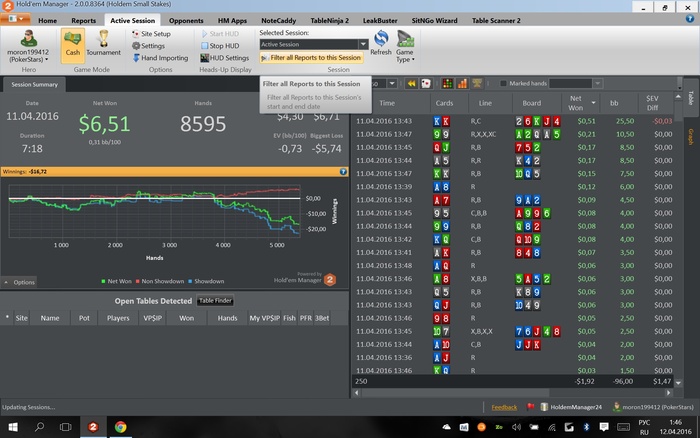700x438 pixels.
Task: Open the Opponents tab
Action: pos(186,21)
